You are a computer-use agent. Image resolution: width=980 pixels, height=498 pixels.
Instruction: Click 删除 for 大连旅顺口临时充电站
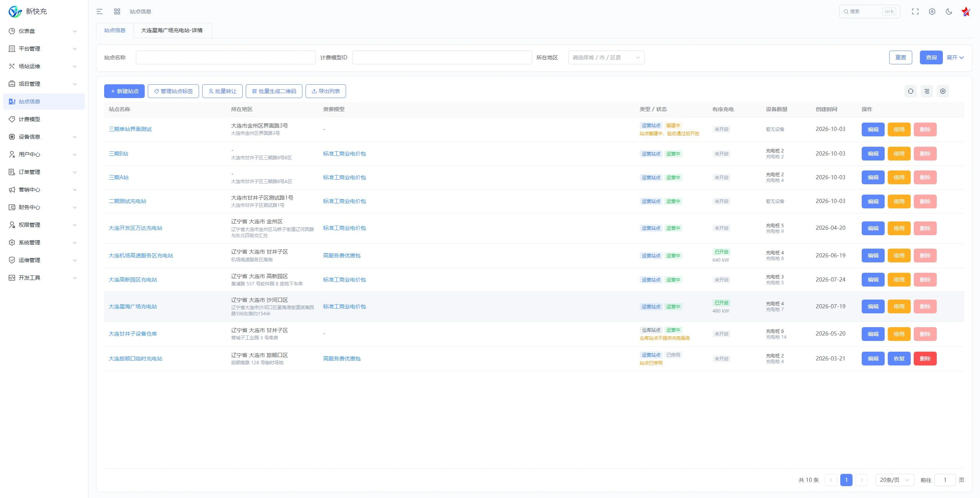pos(925,359)
